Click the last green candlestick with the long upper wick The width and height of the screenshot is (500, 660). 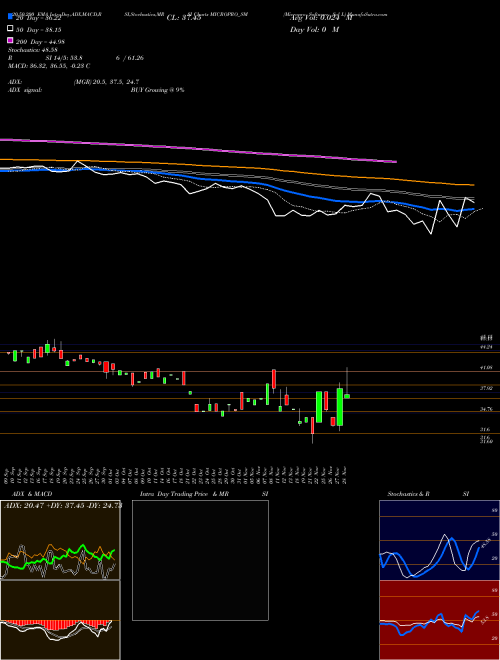point(347,396)
